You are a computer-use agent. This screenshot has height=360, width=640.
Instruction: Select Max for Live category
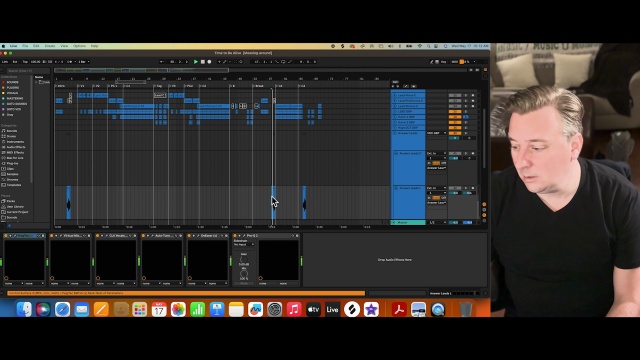pos(15,158)
